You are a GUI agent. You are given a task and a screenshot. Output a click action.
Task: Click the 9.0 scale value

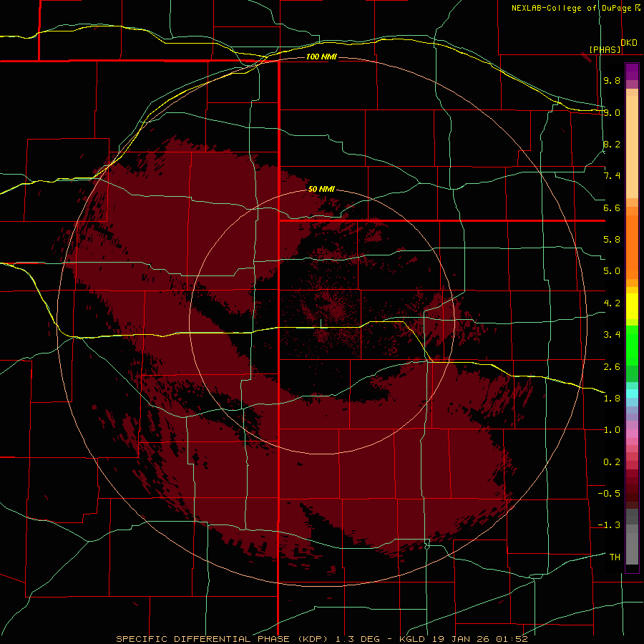[x=612, y=112]
